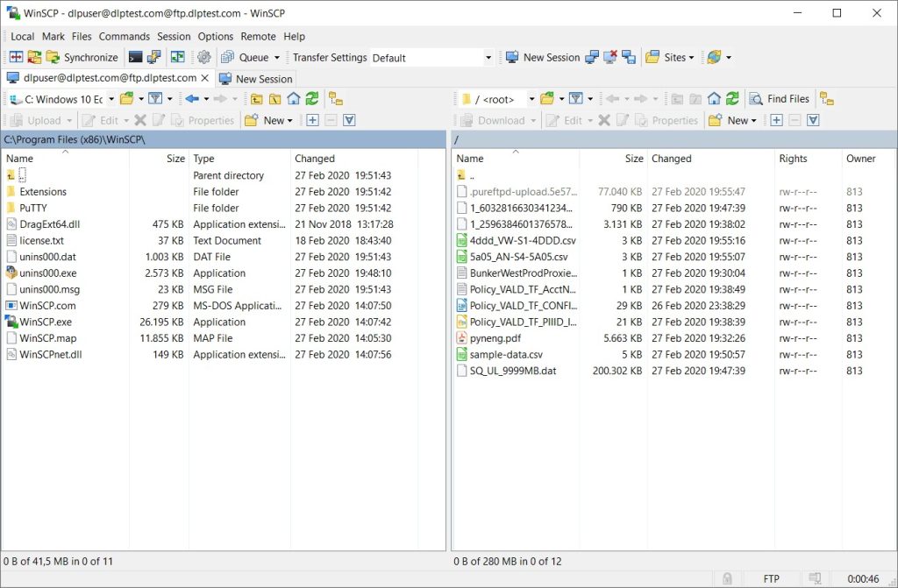The width and height of the screenshot is (898, 588).
Task: Expand the Queue dropdown arrow
Action: pyautogui.click(x=276, y=57)
